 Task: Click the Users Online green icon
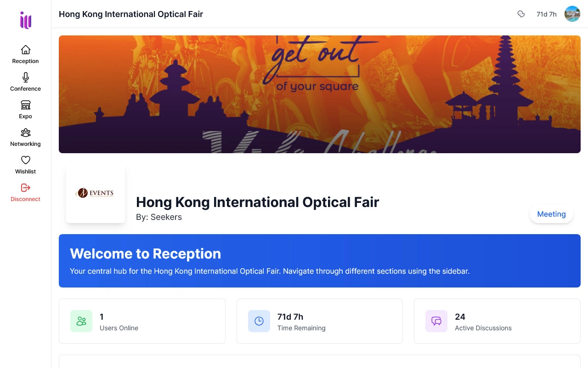[x=81, y=321]
